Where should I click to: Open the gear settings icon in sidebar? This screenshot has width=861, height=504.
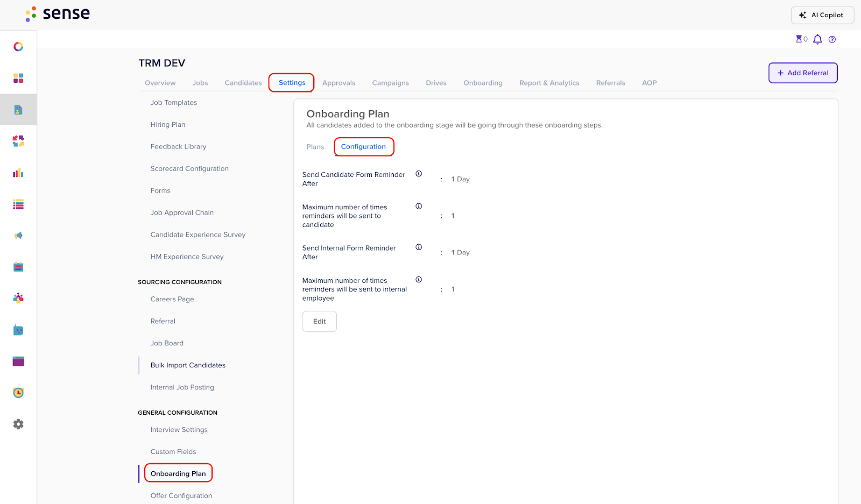[x=18, y=424]
